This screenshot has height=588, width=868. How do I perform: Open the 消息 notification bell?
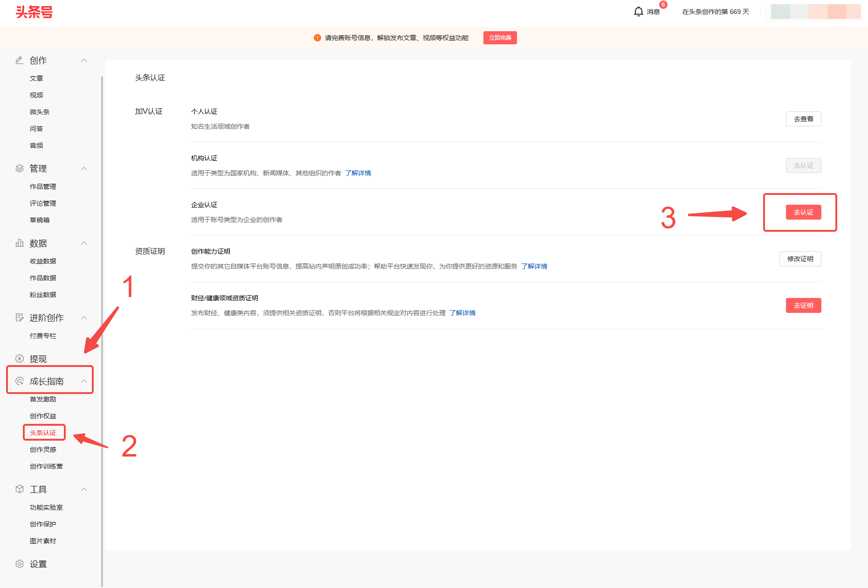[x=639, y=12]
